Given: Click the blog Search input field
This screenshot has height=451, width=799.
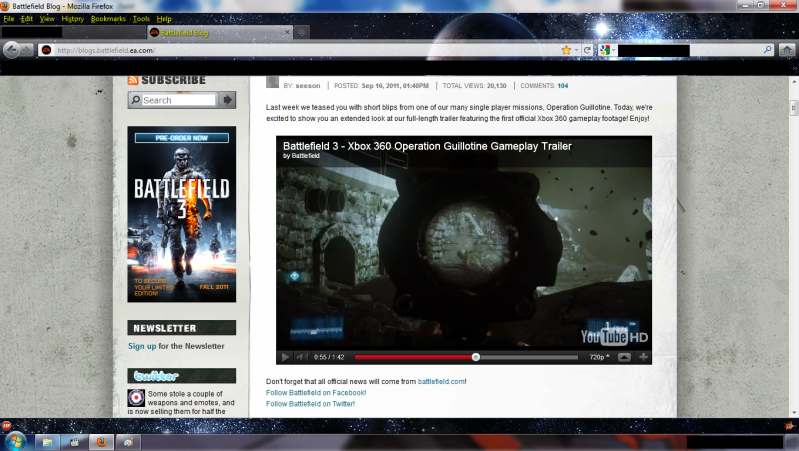Looking at the screenshot, I should tap(179, 100).
